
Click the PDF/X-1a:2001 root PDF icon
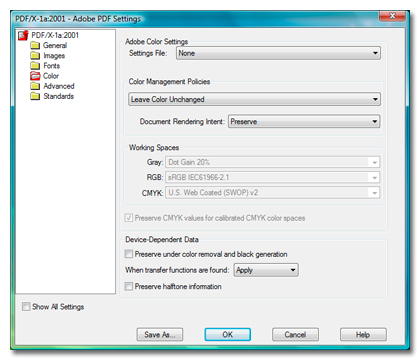(23, 35)
